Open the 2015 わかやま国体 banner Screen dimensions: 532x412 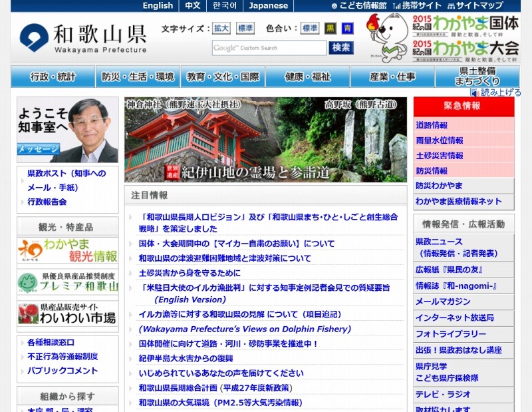[x=465, y=26]
